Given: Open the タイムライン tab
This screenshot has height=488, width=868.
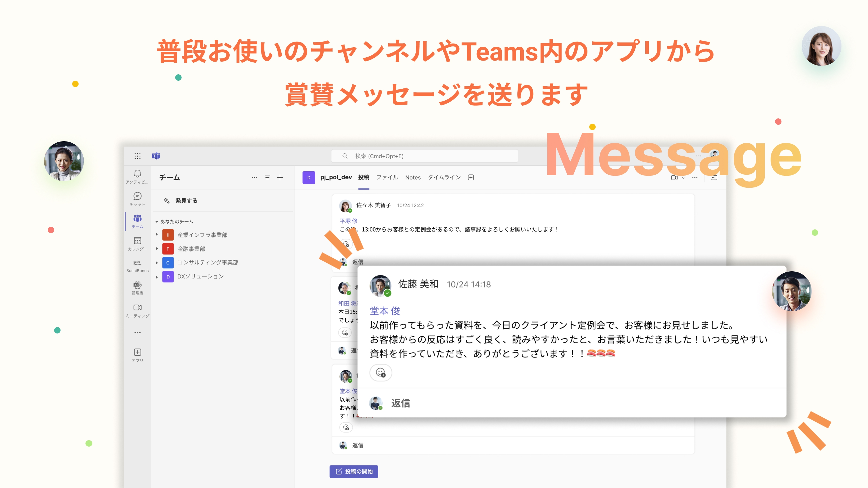Looking at the screenshot, I should [x=444, y=178].
